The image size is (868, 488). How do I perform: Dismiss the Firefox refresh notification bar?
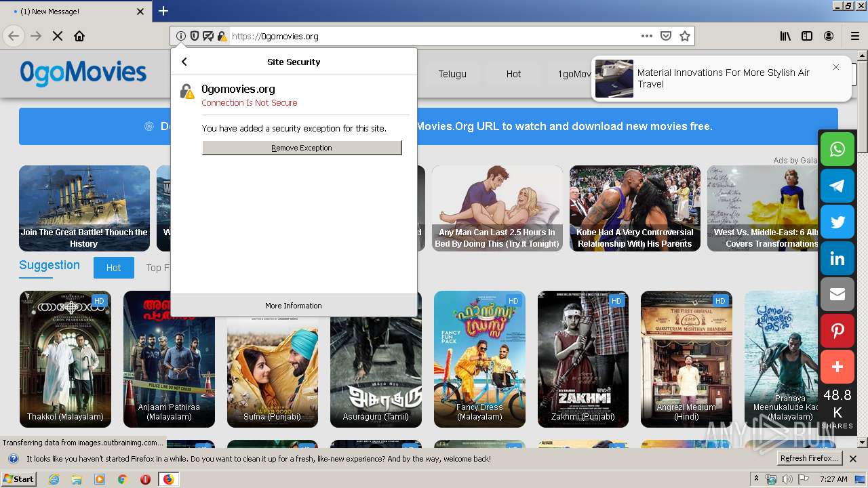coord(853,459)
